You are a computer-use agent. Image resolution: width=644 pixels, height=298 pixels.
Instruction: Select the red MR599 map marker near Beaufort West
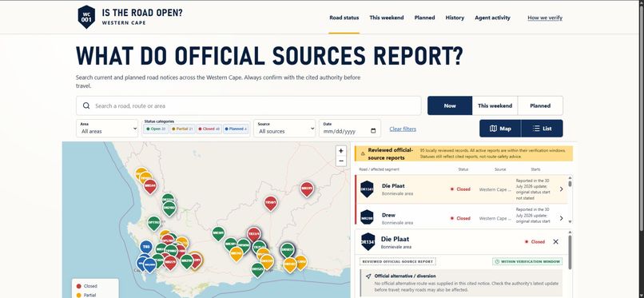pyautogui.click(x=306, y=189)
